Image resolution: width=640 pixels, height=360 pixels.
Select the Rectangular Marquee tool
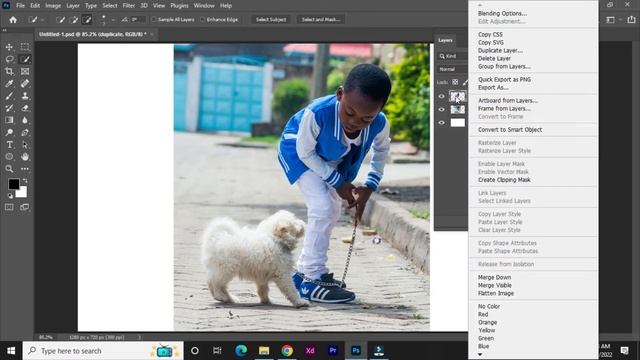(x=25, y=47)
